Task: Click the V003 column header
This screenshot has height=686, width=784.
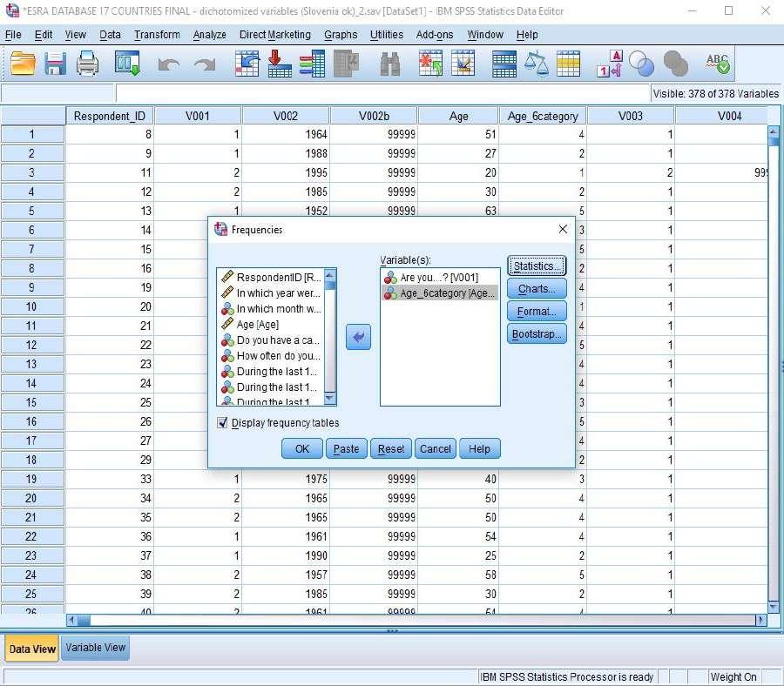Action: [630, 116]
